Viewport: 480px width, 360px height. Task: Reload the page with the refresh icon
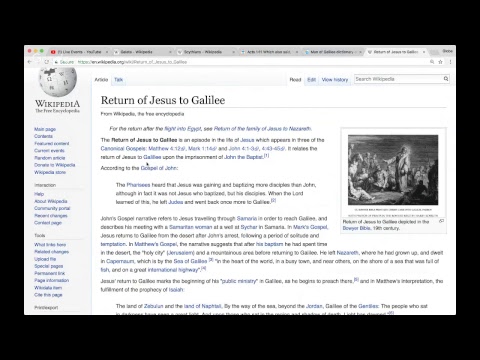tap(47, 62)
